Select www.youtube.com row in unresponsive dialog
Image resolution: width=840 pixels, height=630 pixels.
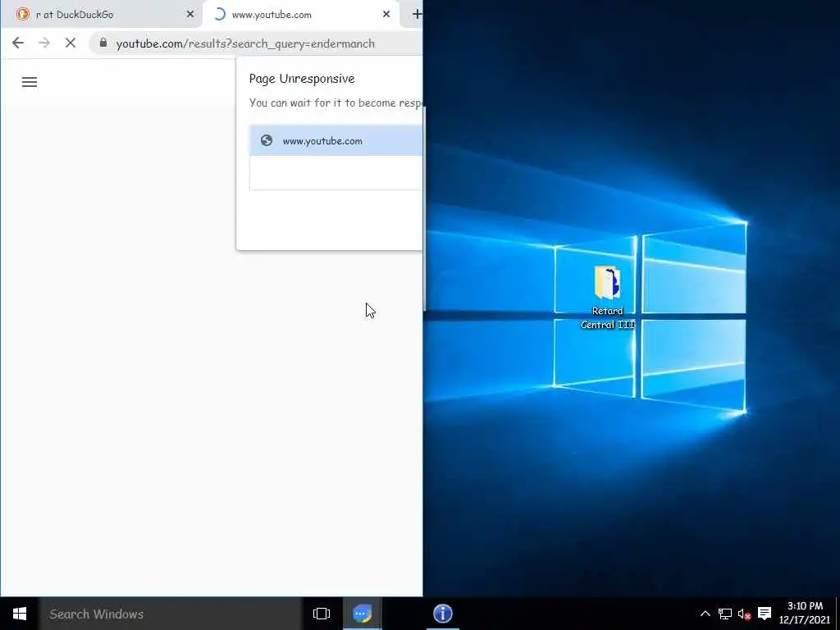pyautogui.click(x=336, y=140)
